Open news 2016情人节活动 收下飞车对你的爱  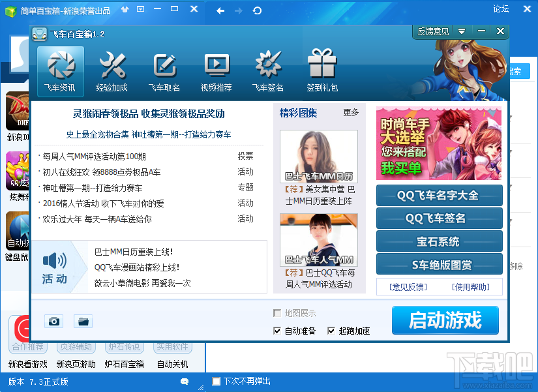click(x=103, y=204)
